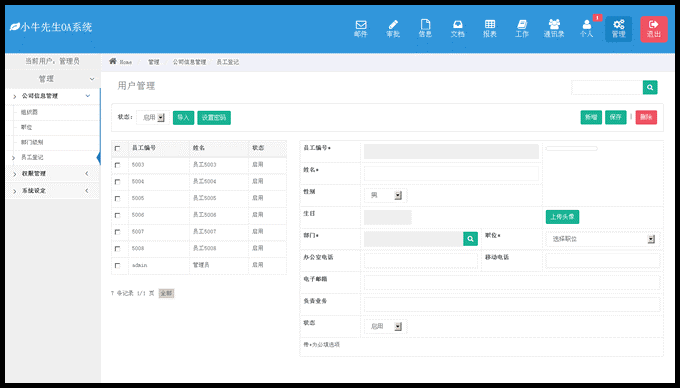The height and width of the screenshot is (388, 680).
Task: Open the 工作 book icon
Action: click(x=522, y=29)
